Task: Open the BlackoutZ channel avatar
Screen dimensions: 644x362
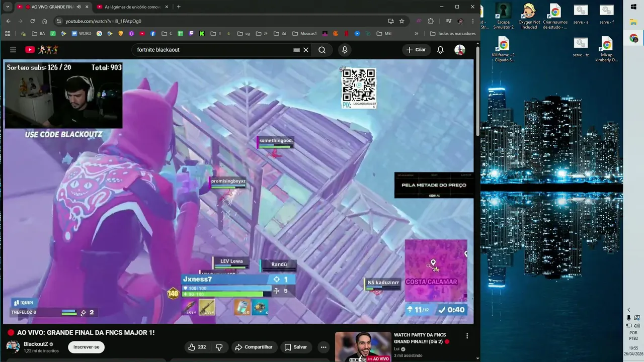Action: tap(13, 347)
